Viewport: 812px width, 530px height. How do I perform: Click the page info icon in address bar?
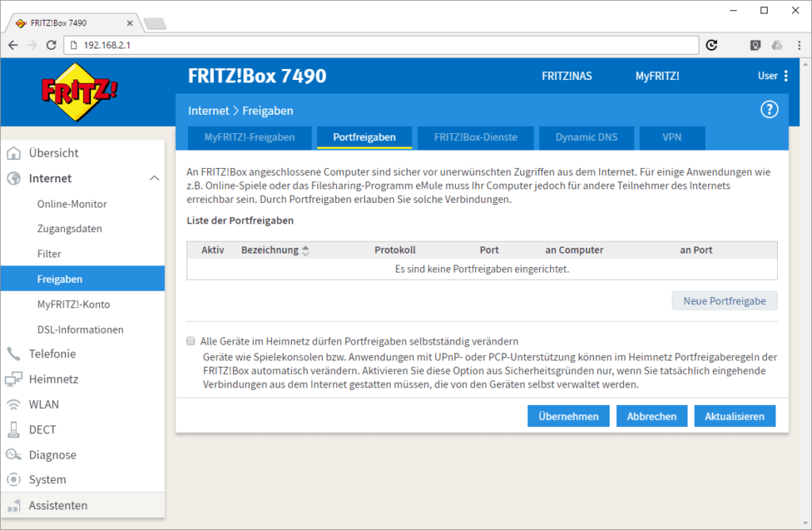74,45
